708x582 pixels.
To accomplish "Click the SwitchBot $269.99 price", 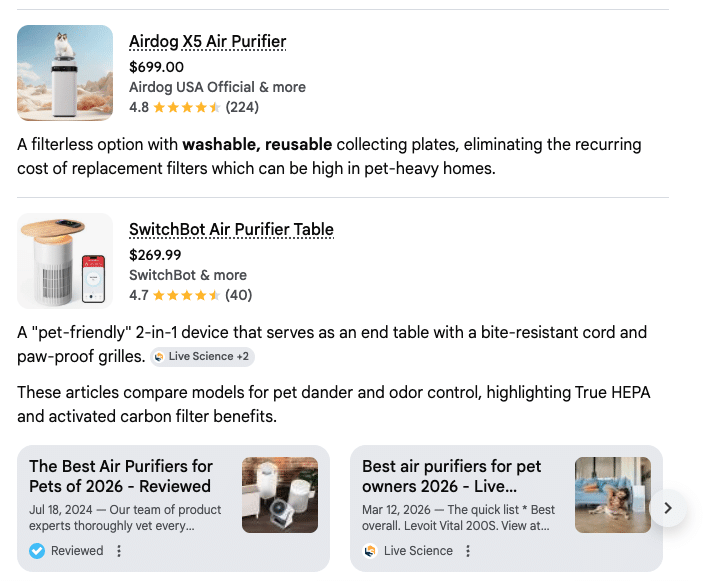I will click(x=157, y=255).
